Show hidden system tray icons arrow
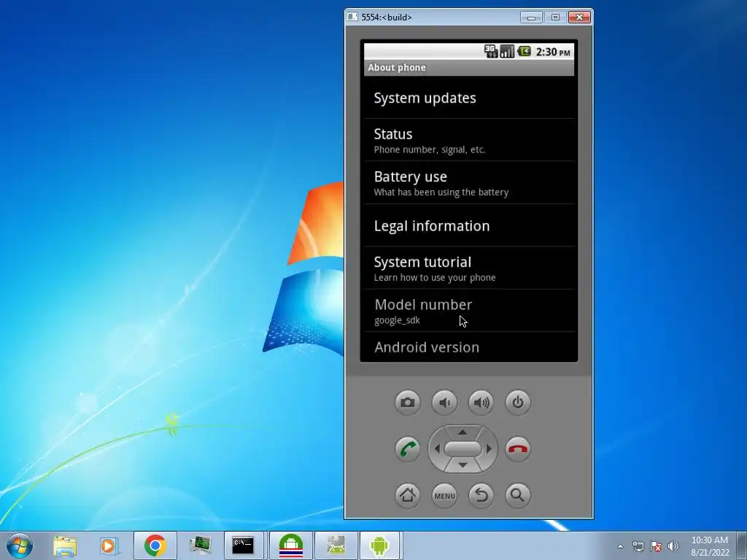Viewport: 747px width, 560px height. (620, 546)
